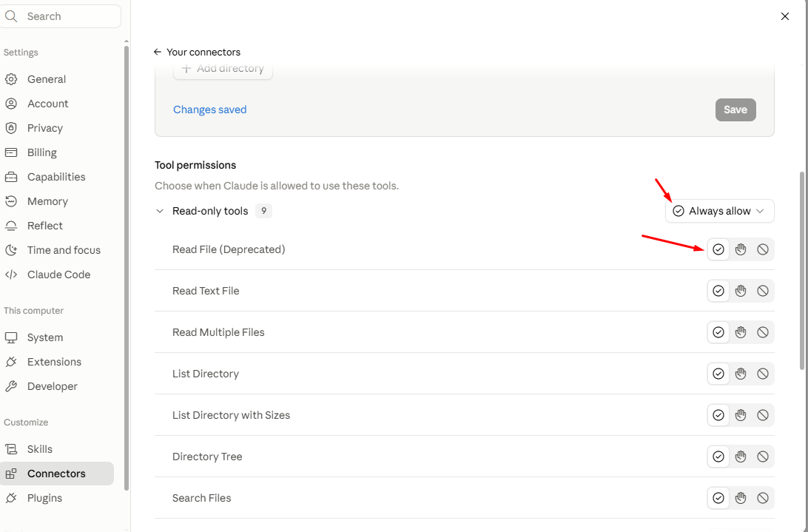Viewport: 808px width, 532px height.
Task: Block the Read File (Deprecated) tool
Action: (x=763, y=249)
